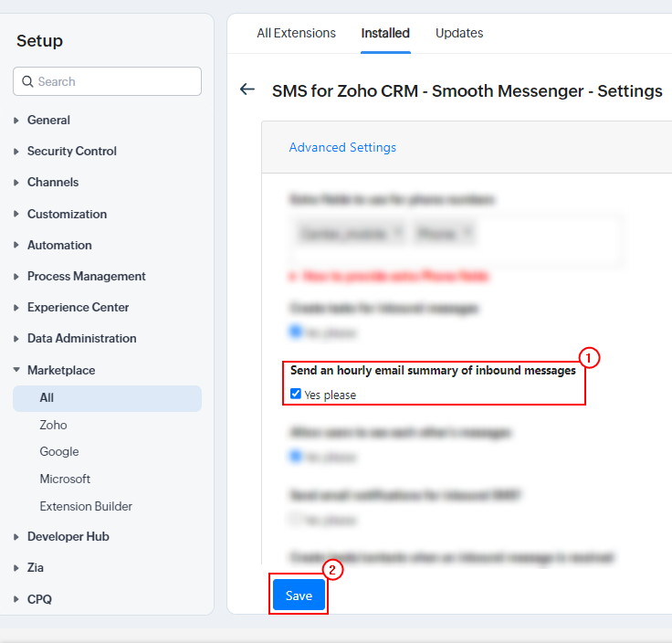The image size is (672, 643).
Task: Click the Experience Center label
Action: pyautogui.click(x=78, y=308)
